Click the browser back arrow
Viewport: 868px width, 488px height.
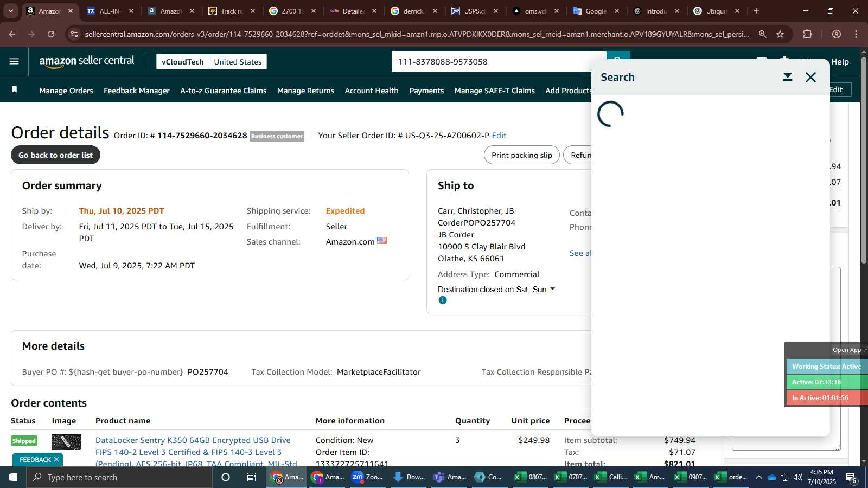click(12, 34)
